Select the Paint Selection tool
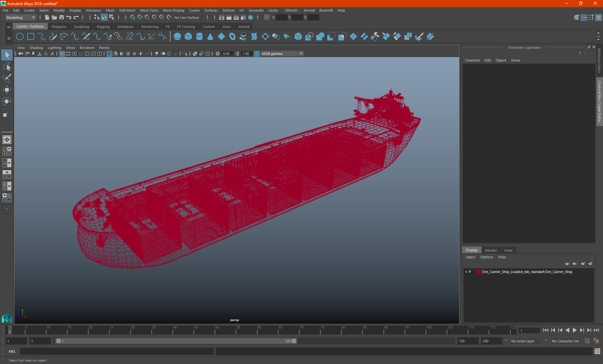 pyautogui.click(x=7, y=78)
